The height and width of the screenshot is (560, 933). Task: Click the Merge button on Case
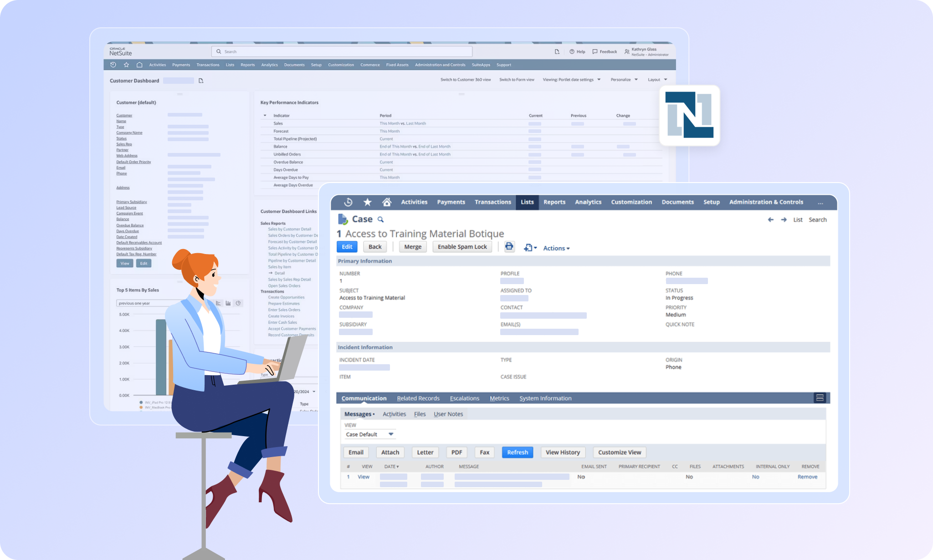413,247
